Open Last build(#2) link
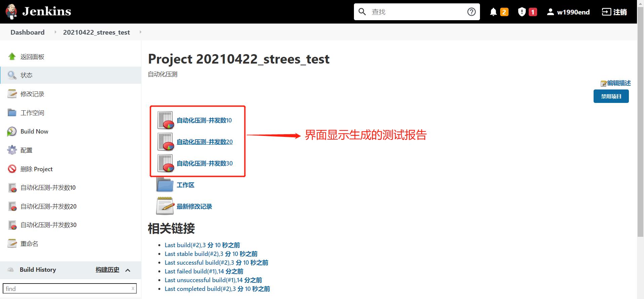Image resolution: width=644 pixels, height=299 pixels. coord(202,245)
